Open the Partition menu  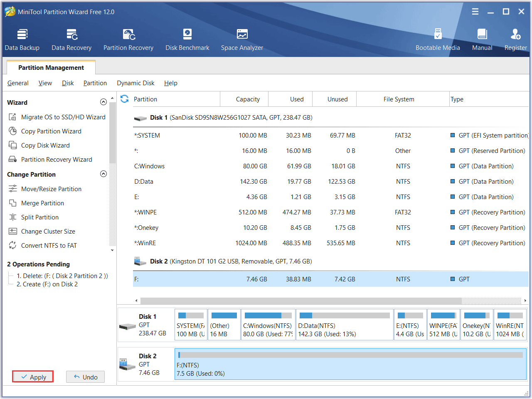click(x=95, y=83)
